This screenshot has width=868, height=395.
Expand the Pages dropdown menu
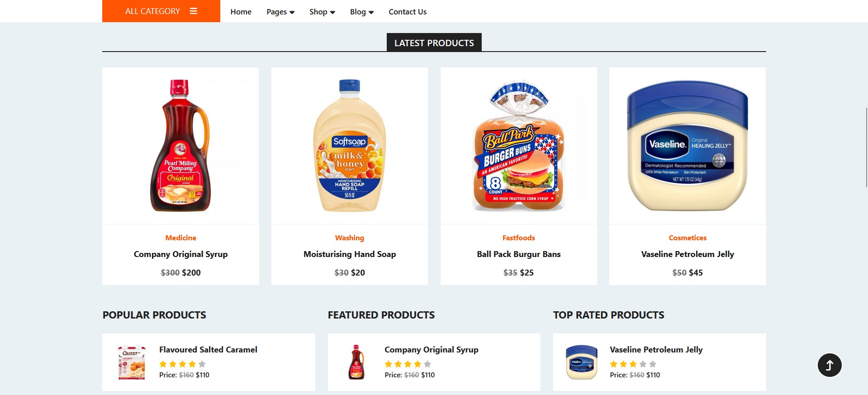(x=280, y=12)
